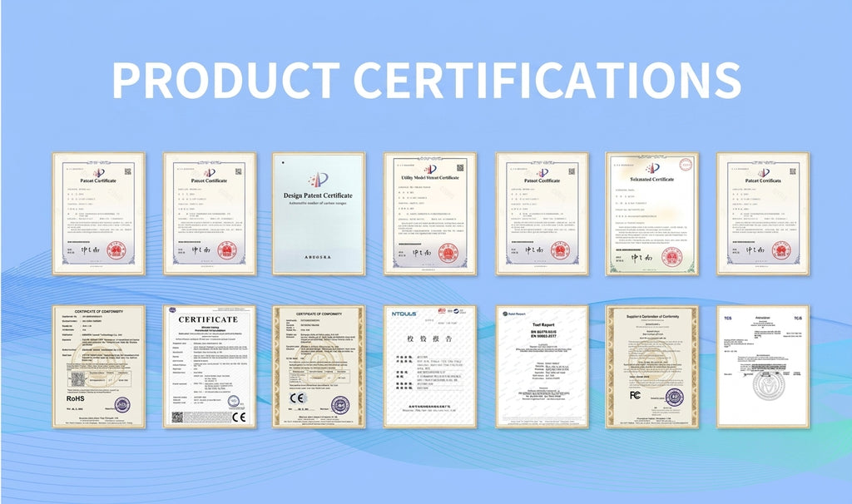Open the TCS attestation document thumbnail
Screen dimensions: 852x504
[763, 366]
